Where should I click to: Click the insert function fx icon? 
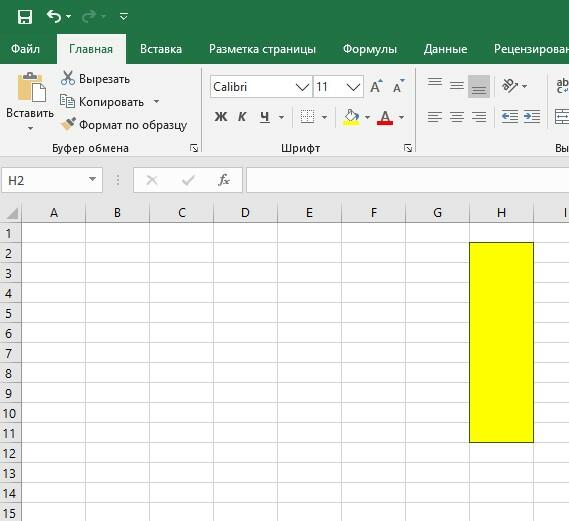[x=224, y=180]
